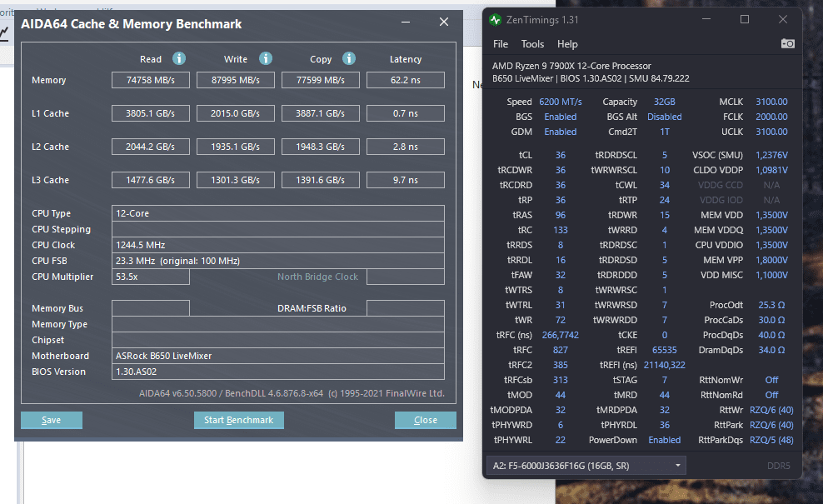
Task: Click the L3 Cache Read value 1477.6 GB/s
Action: pos(151,180)
